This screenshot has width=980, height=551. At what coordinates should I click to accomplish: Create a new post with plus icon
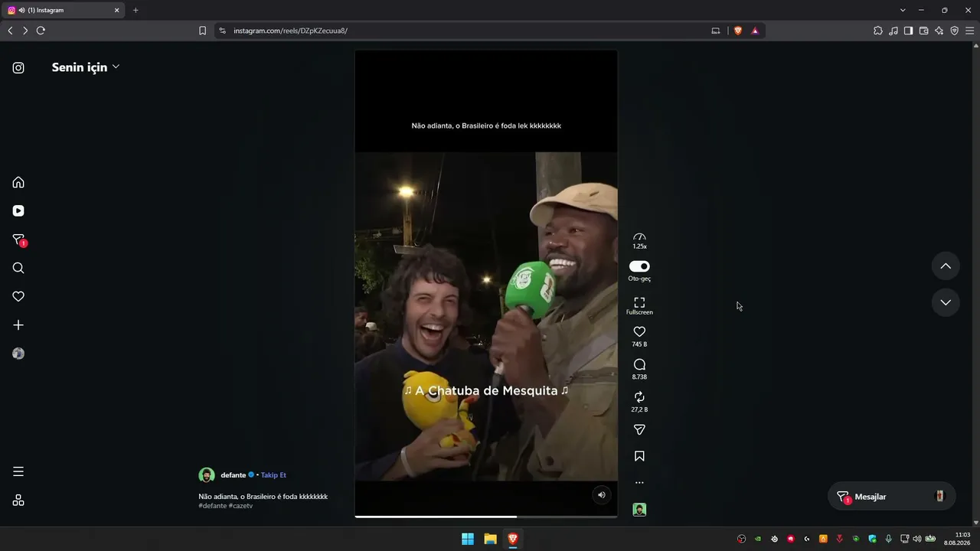click(x=18, y=325)
